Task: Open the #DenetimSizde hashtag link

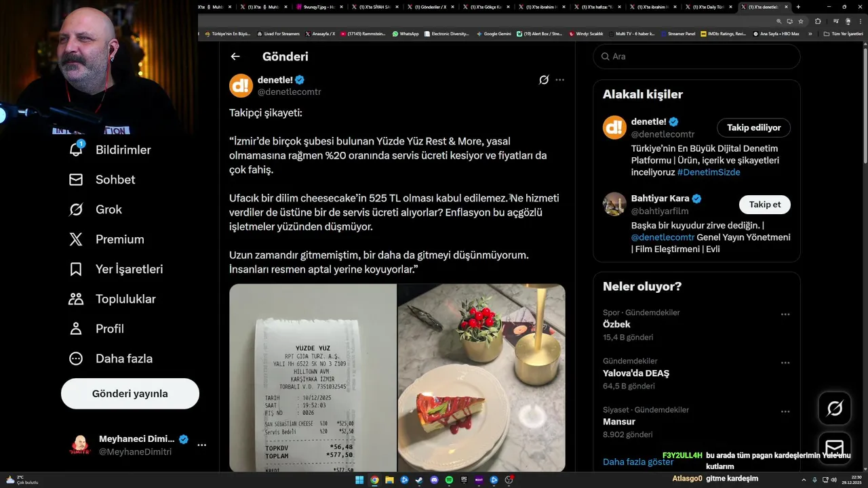Action: 709,172
